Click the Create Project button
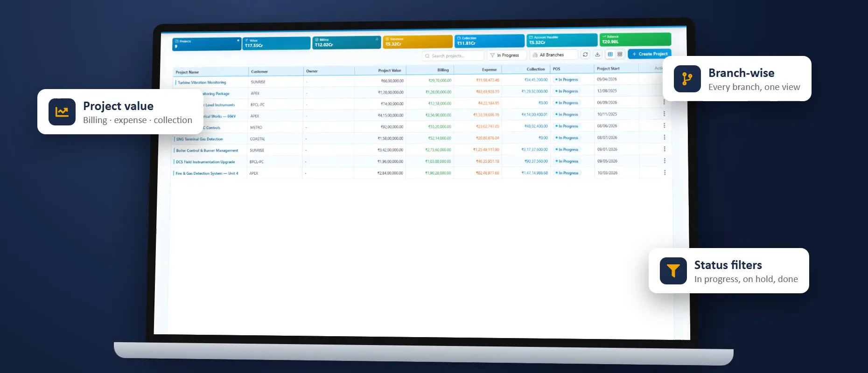 click(650, 54)
